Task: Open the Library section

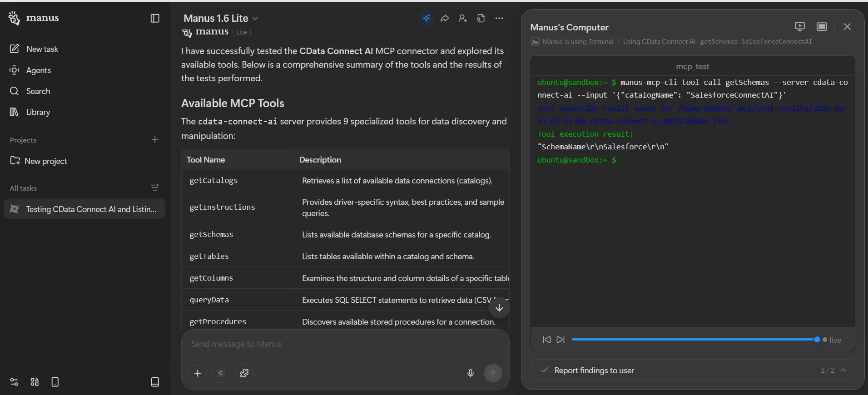Action: point(38,112)
